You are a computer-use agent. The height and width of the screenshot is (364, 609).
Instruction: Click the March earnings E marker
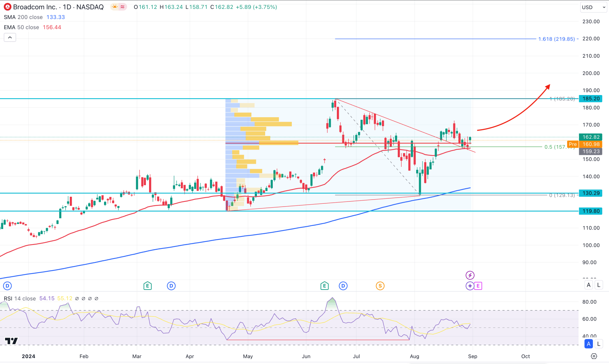[147, 286]
